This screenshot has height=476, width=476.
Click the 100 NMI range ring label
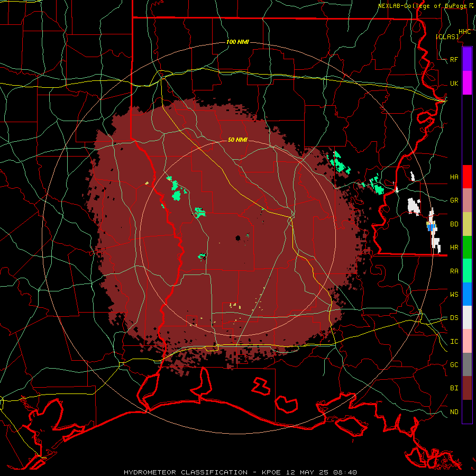(237, 42)
